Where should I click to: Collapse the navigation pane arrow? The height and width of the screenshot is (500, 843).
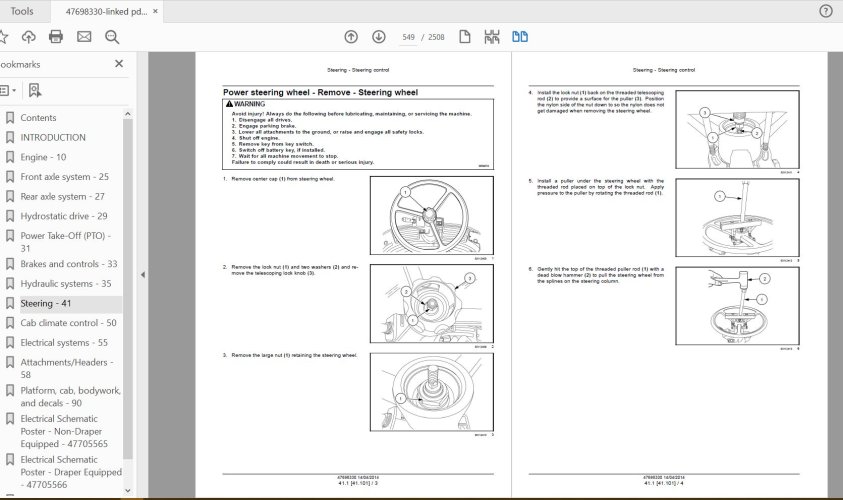[142, 275]
